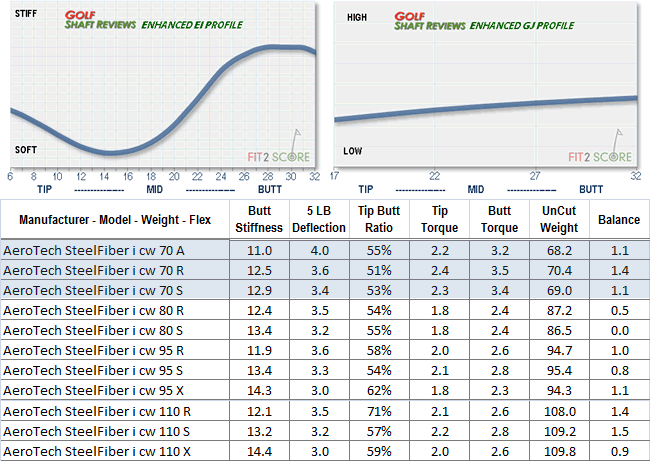The height and width of the screenshot is (461, 650).
Task: Click the LOW axis label on GJ chart
Action: tap(352, 151)
